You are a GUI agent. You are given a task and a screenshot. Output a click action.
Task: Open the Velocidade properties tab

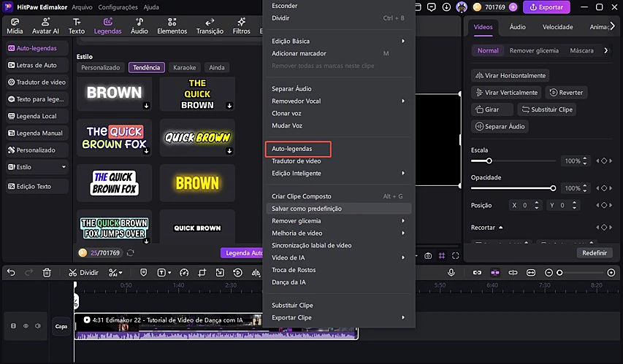point(557,27)
